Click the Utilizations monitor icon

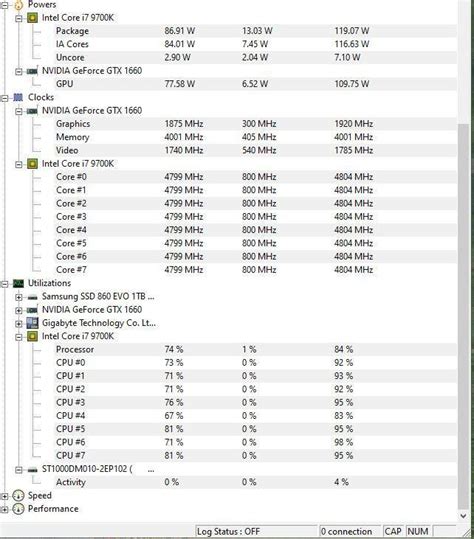(x=19, y=284)
